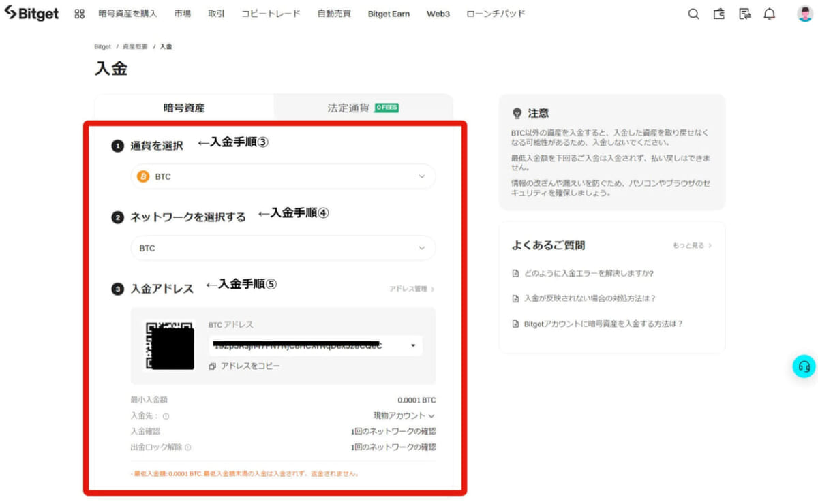Screen dimensions: 818x504
Task: Open 暗号資産を購入 menu
Action: 127,14
